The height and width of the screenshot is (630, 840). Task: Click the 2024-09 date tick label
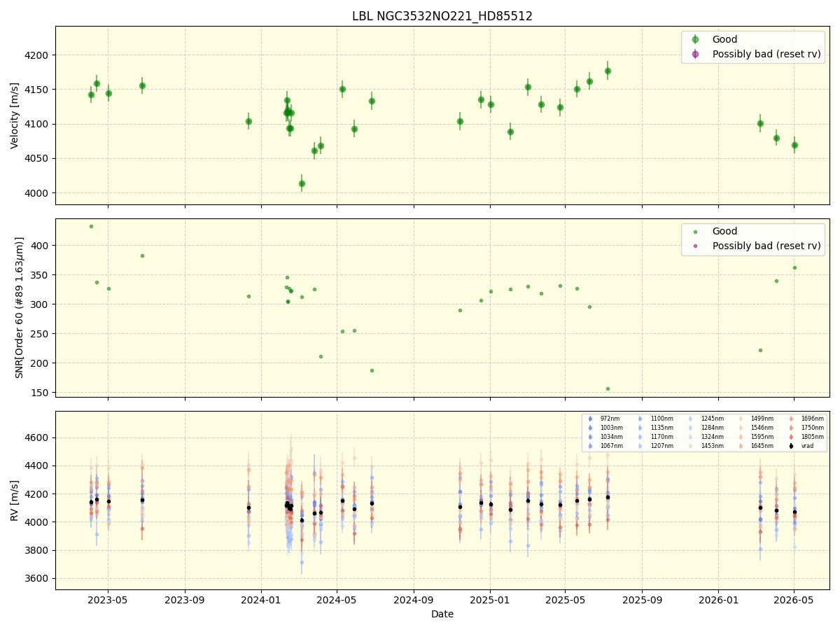(414, 600)
